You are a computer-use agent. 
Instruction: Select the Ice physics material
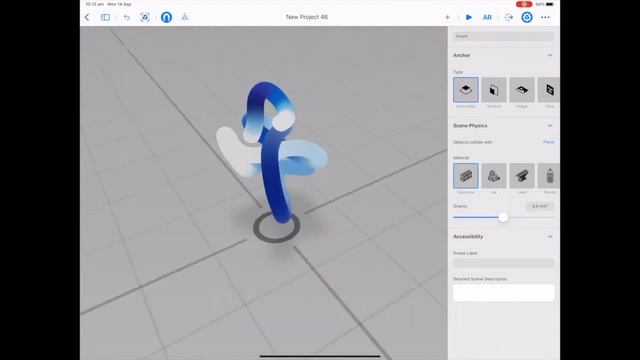(494, 176)
